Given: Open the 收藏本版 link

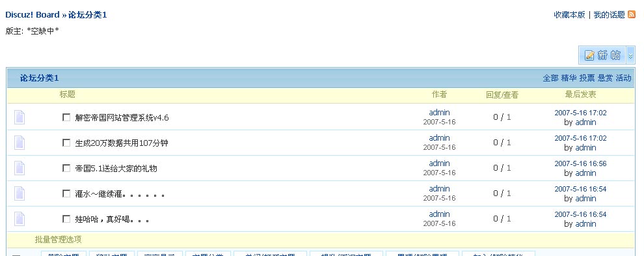Looking at the screenshot, I should point(569,15).
